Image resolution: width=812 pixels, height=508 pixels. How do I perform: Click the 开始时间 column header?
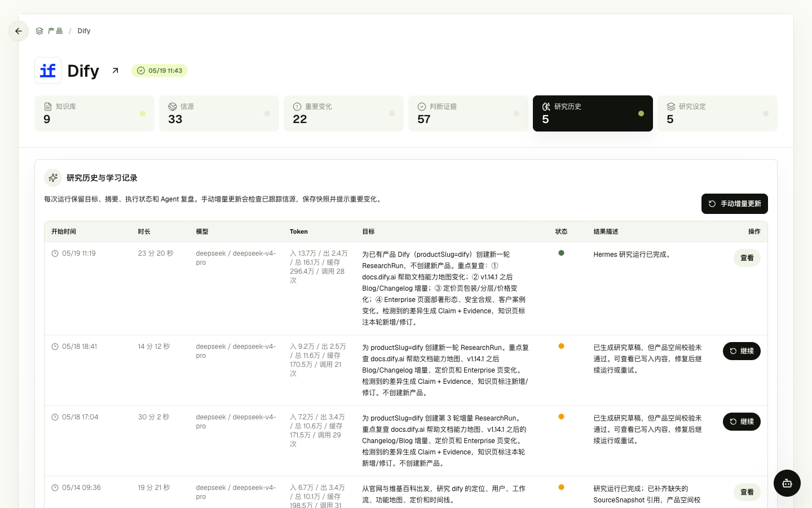tap(64, 231)
